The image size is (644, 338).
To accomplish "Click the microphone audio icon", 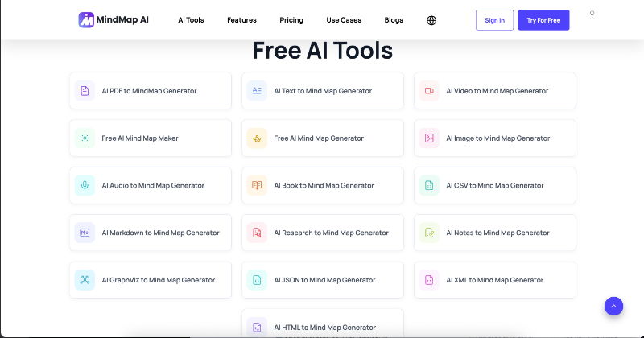I will [x=85, y=186].
